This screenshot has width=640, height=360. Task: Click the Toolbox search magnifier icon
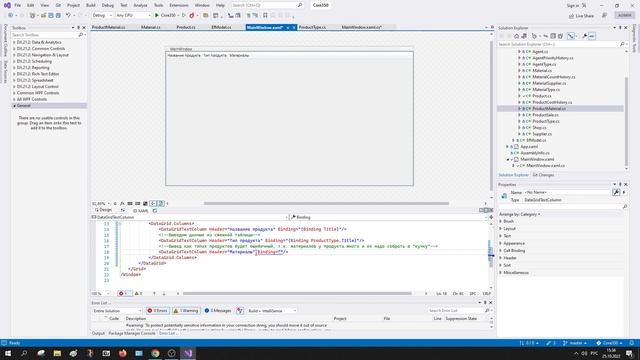coord(80,35)
